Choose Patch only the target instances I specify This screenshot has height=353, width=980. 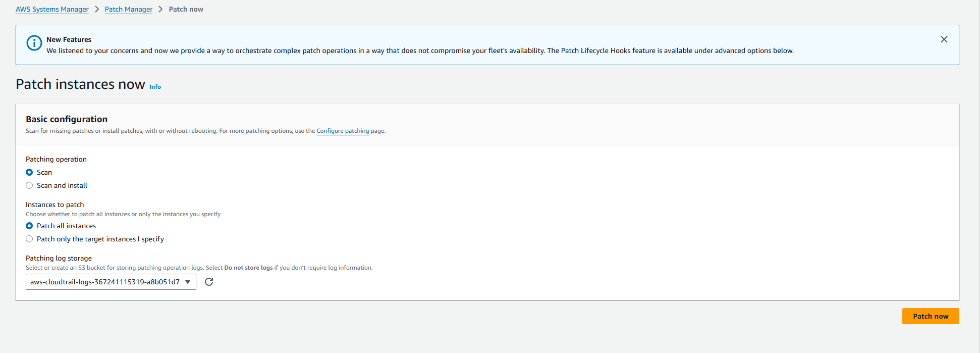tap(29, 239)
